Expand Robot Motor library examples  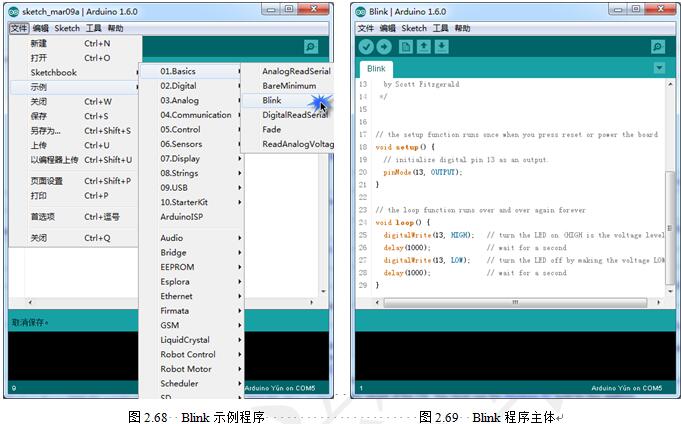click(x=191, y=369)
